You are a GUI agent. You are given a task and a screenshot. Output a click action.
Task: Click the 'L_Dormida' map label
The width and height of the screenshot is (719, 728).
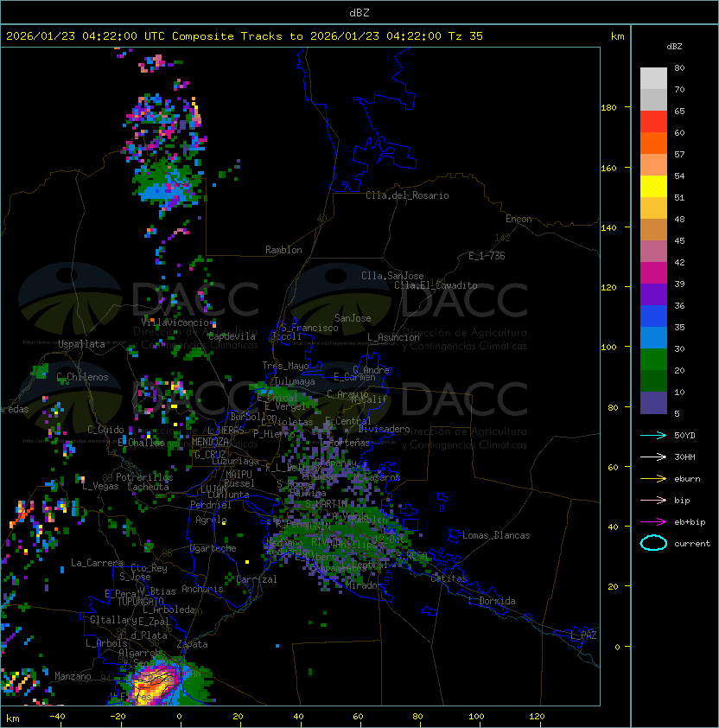click(492, 601)
